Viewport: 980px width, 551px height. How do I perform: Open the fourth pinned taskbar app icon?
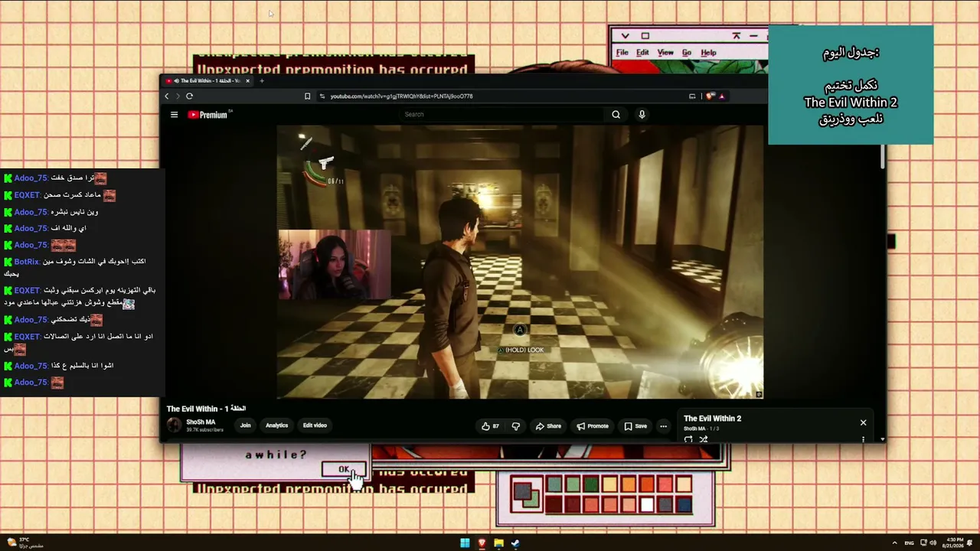pyautogui.click(x=515, y=543)
